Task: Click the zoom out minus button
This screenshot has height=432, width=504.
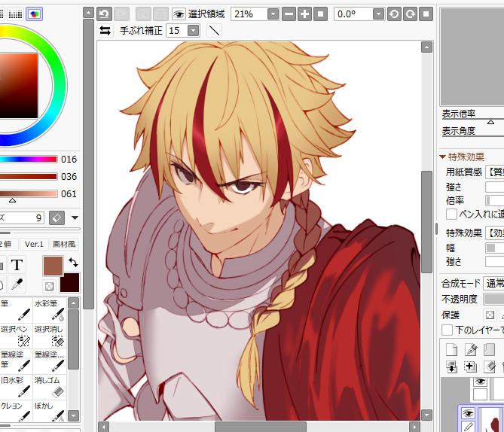Action: click(289, 14)
